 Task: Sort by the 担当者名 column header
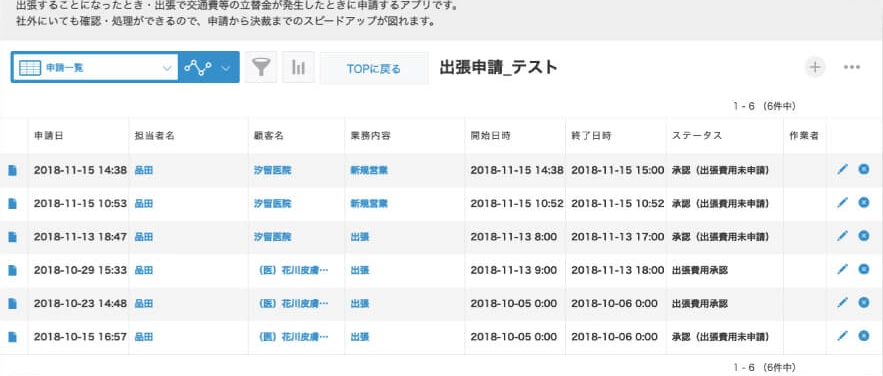(x=154, y=136)
